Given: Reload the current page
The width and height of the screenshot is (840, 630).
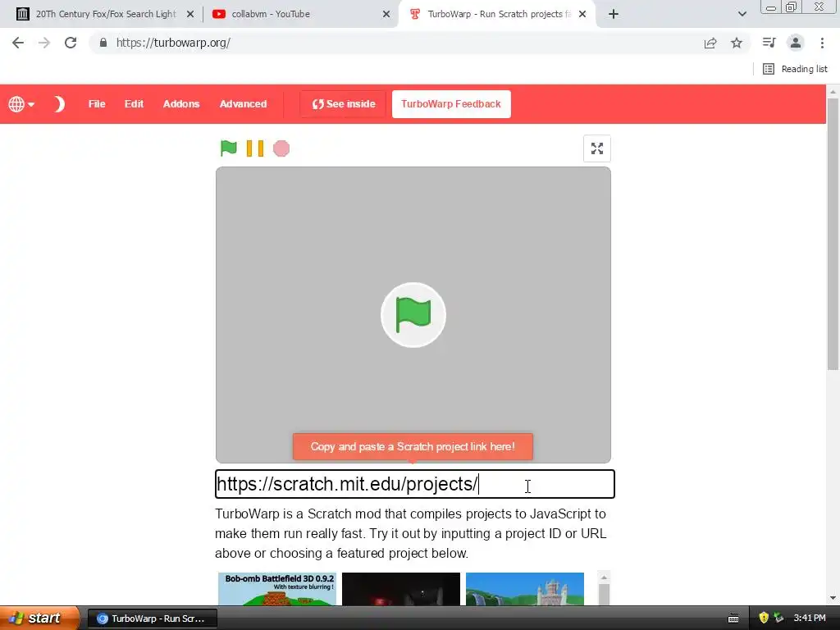Looking at the screenshot, I should (x=71, y=43).
